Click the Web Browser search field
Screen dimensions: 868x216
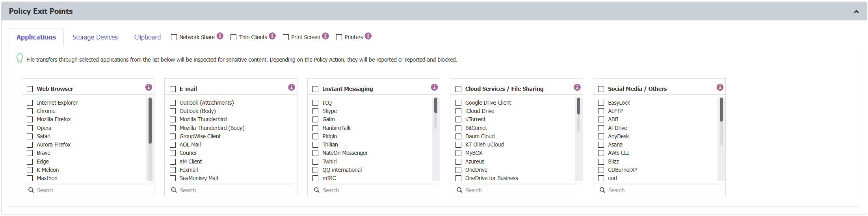tap(88, 190)
